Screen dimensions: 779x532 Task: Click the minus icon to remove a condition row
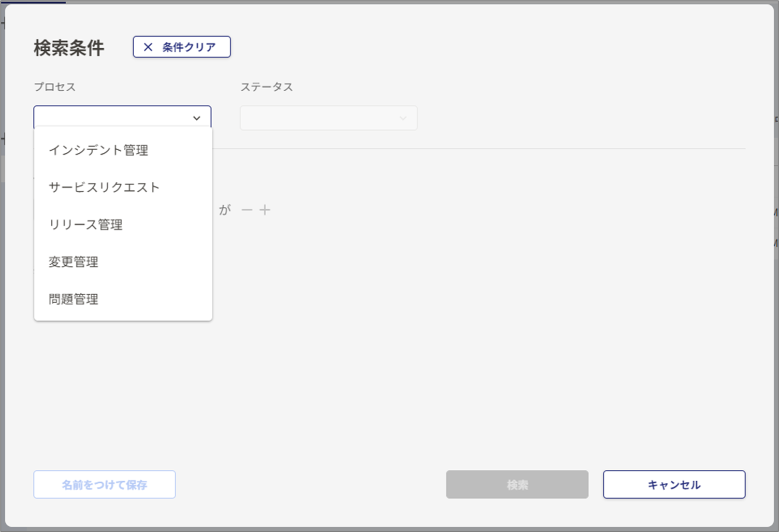[x=247, y=209]
